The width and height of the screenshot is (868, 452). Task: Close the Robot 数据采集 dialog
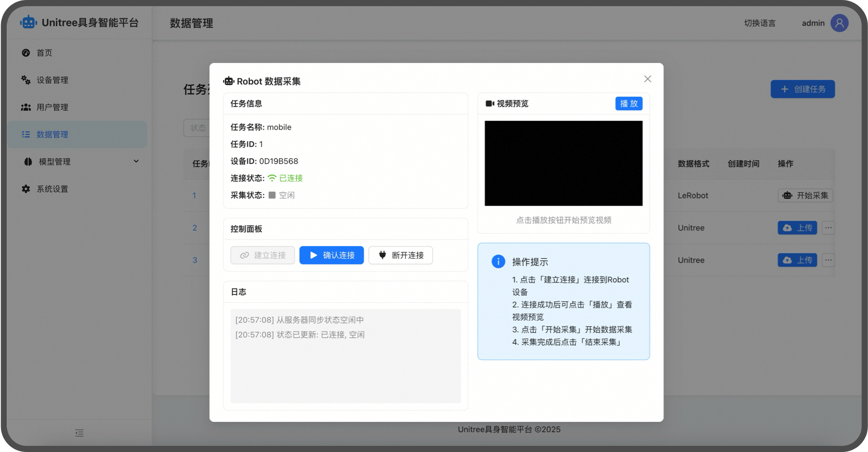(647, 79)
